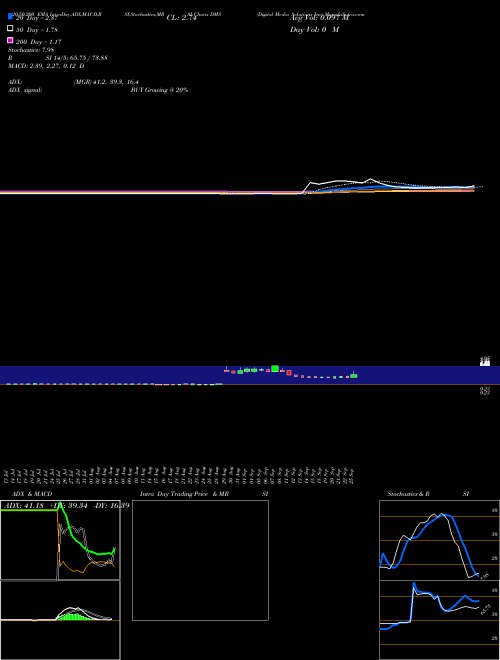Viewport: 500px width, 660px height.
Task: Click the blue RSI line in lower right panel
Action: (x=455, y=605)
